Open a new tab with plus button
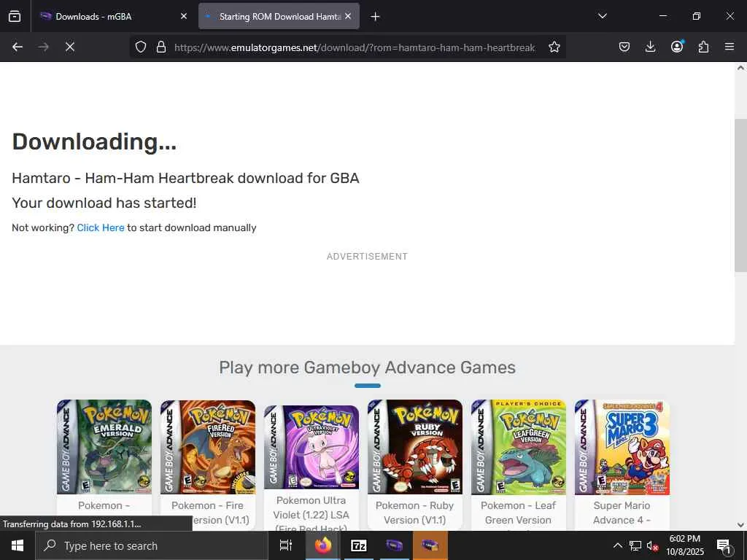Viewport: 747px width, 560px height. point(375,17)
